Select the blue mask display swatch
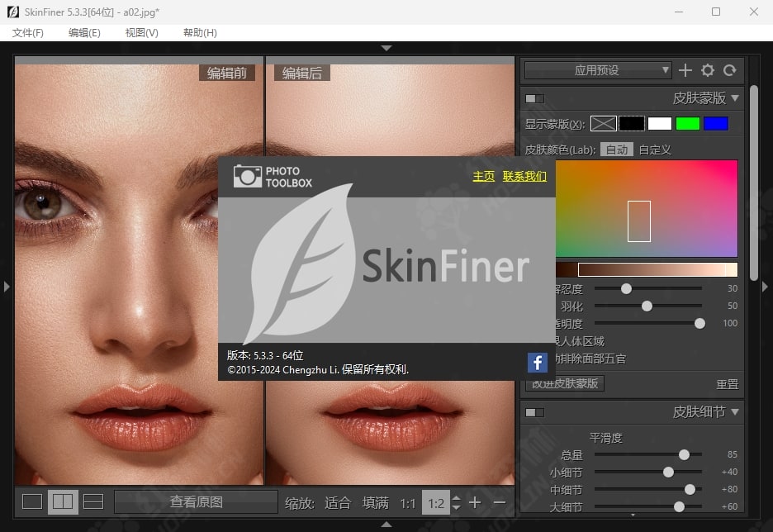Screen dimensions: 773x532 coord(716,123)
